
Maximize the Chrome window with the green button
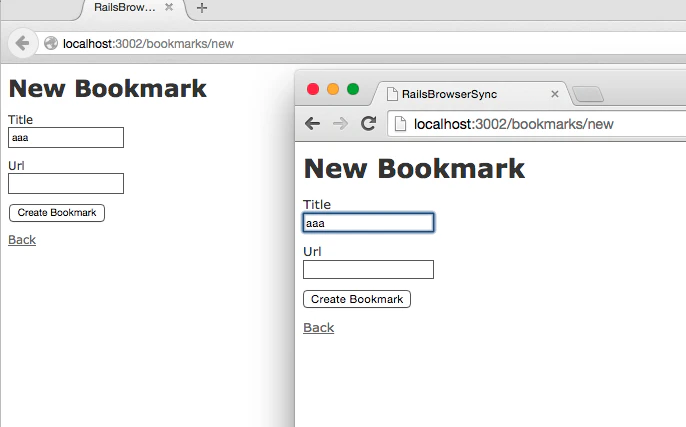[353, 89]
